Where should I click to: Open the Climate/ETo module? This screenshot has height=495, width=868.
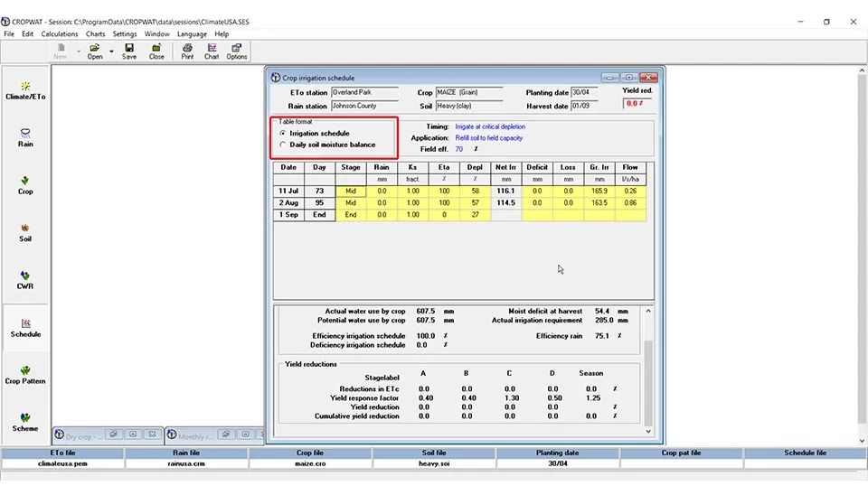pos(25,90)
